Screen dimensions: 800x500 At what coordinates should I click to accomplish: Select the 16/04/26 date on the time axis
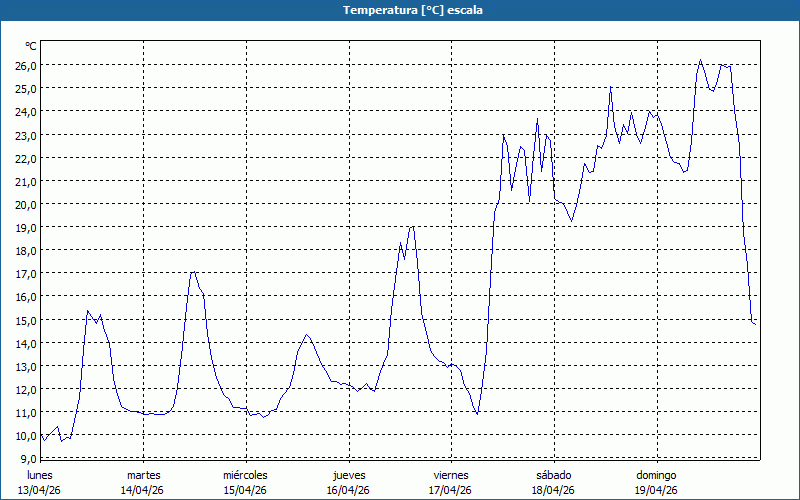[348, 490]
